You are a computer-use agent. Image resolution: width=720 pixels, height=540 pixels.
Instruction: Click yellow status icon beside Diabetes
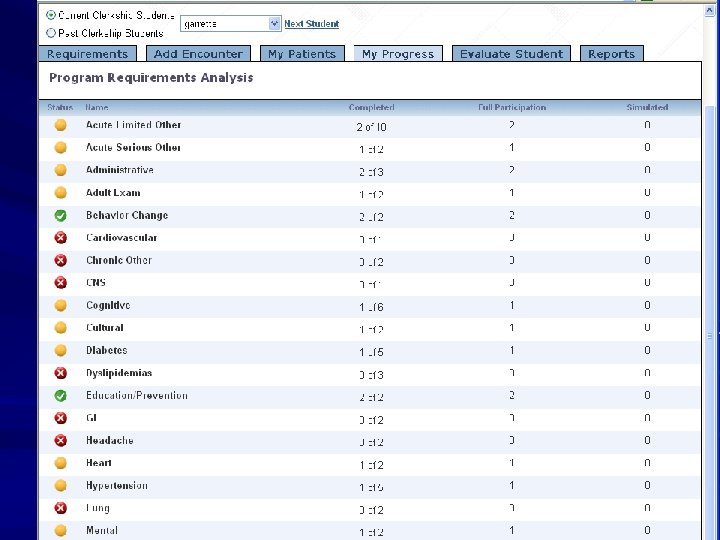point(61,350)
